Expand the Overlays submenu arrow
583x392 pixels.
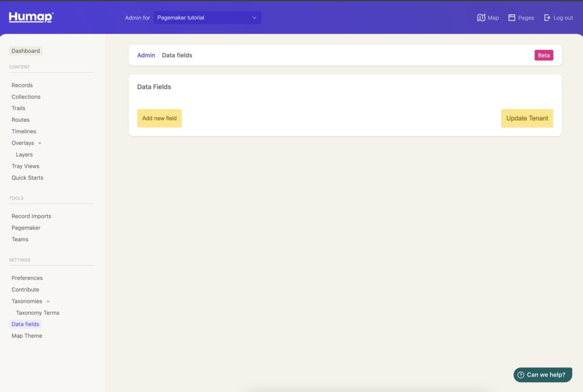pyautogui.click(x=40, y=143)
